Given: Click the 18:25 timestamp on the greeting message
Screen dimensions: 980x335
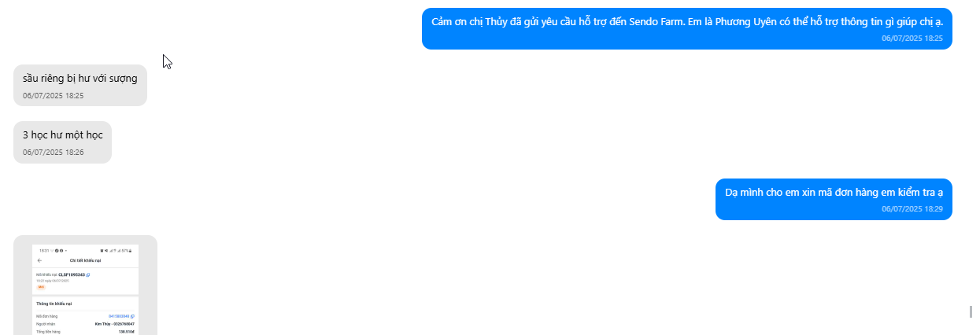Looking at the screenshot, I should click(x=912, y=38).
